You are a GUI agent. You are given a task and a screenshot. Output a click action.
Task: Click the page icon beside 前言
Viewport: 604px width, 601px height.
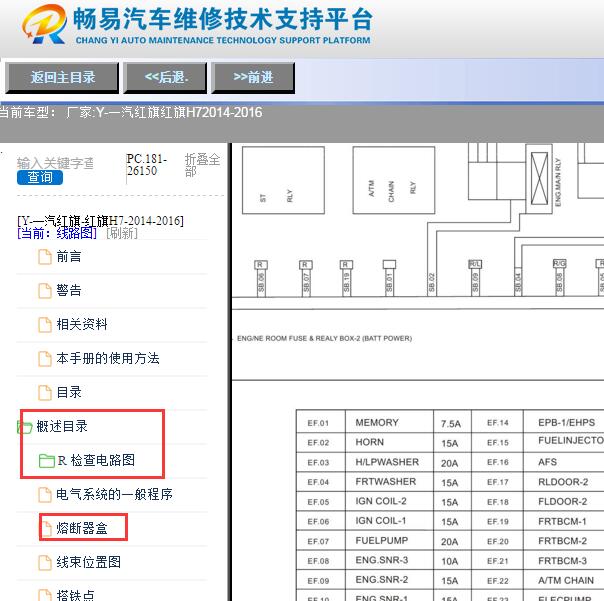[45, 257]
